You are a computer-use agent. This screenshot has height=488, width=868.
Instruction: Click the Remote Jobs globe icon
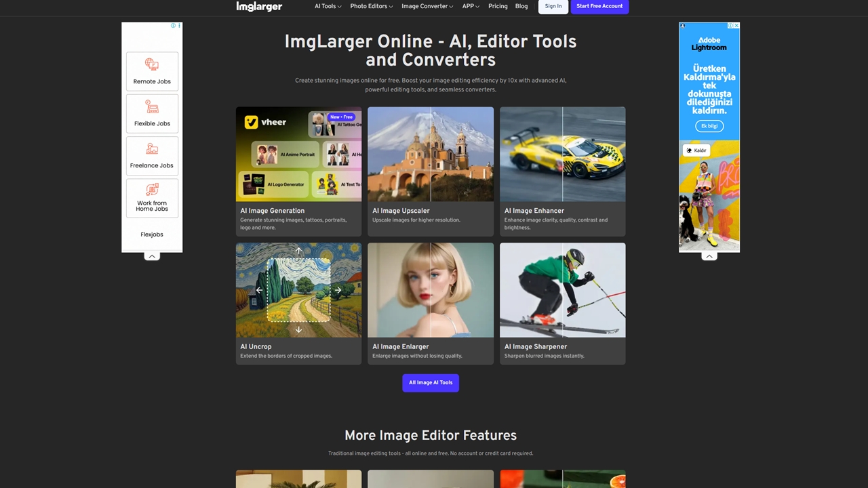coord(152,65)
